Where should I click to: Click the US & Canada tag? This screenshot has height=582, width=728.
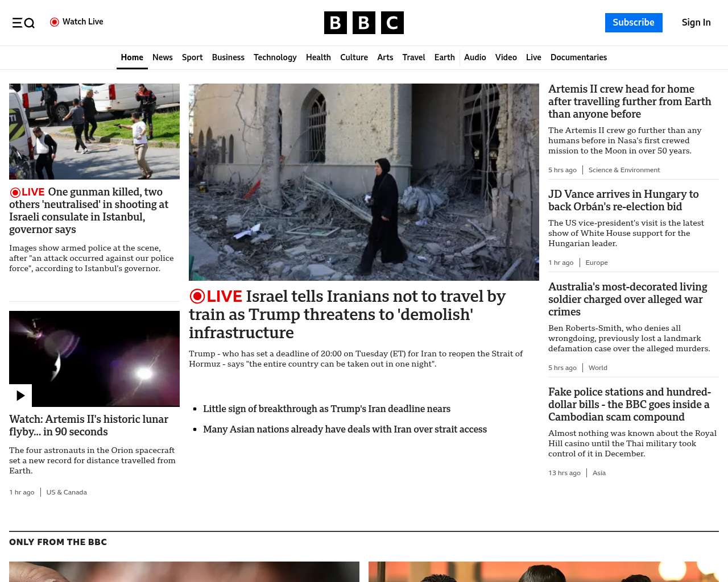click(x=67, y=492)
